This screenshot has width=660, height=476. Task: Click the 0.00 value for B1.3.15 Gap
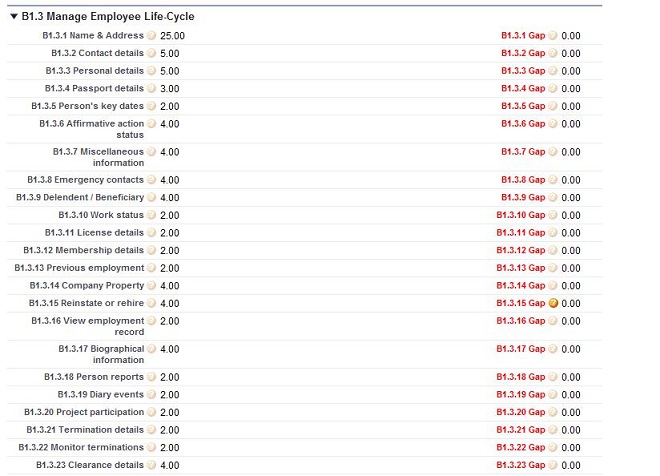click(x=571, y=303)
